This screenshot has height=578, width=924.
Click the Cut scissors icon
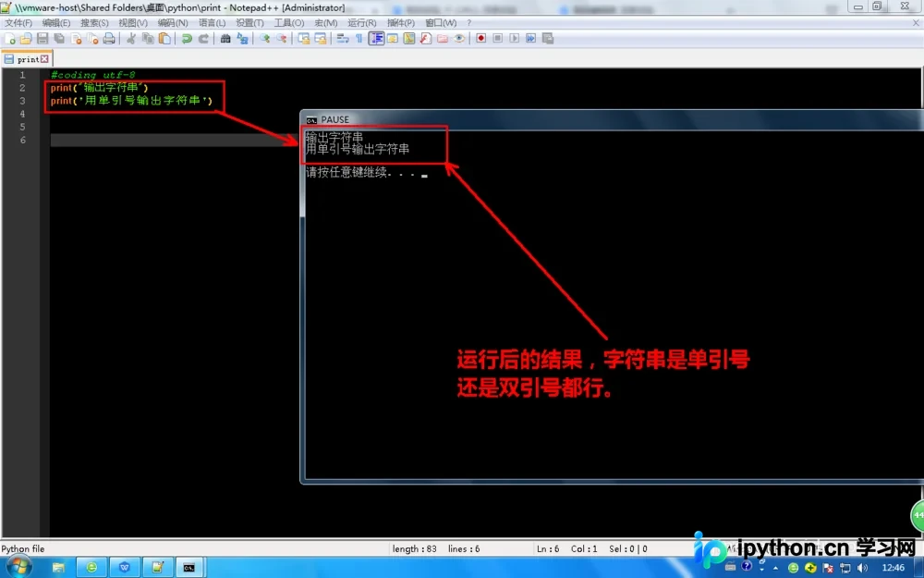point(131,38)
